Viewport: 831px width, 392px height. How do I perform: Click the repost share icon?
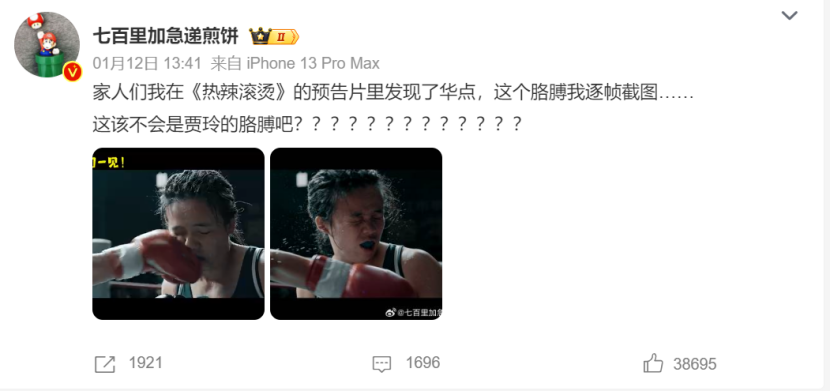[104, 364]
